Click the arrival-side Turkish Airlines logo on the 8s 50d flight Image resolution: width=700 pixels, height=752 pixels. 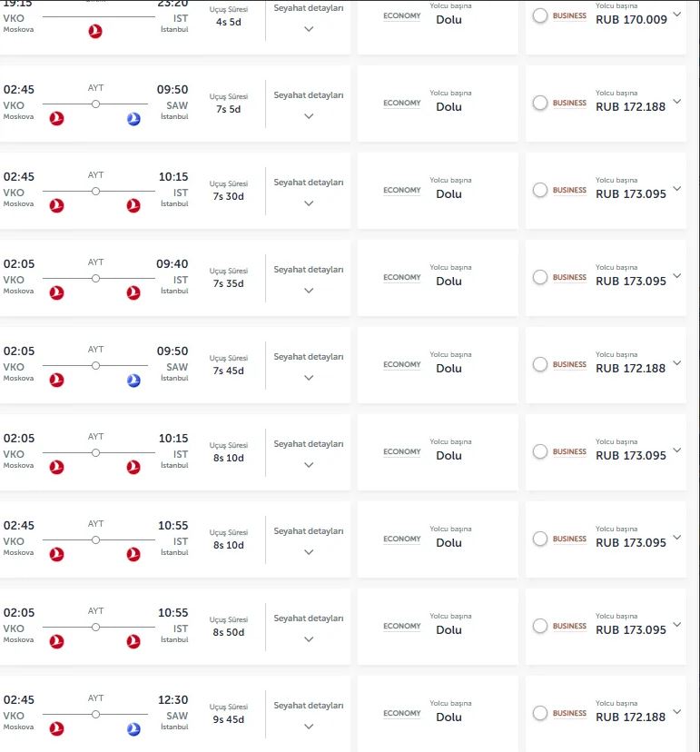[133, 642]
